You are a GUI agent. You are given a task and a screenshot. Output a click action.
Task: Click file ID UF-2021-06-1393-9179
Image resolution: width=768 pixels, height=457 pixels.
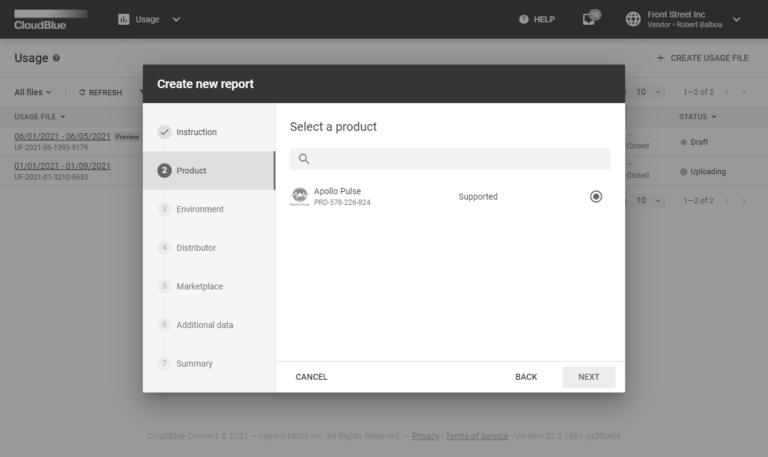(51, 147)
